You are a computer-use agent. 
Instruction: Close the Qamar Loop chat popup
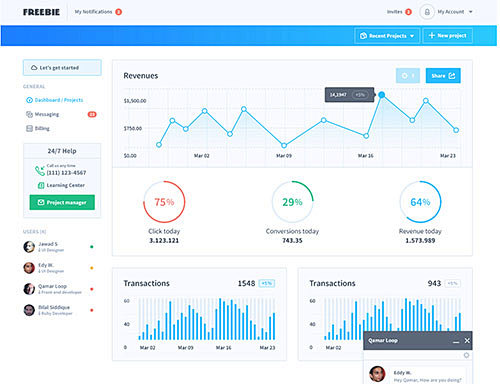point(467,341)
